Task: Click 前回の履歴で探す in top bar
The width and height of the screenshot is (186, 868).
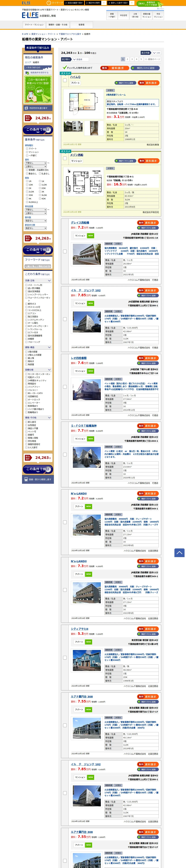Action: click(74, 3)
